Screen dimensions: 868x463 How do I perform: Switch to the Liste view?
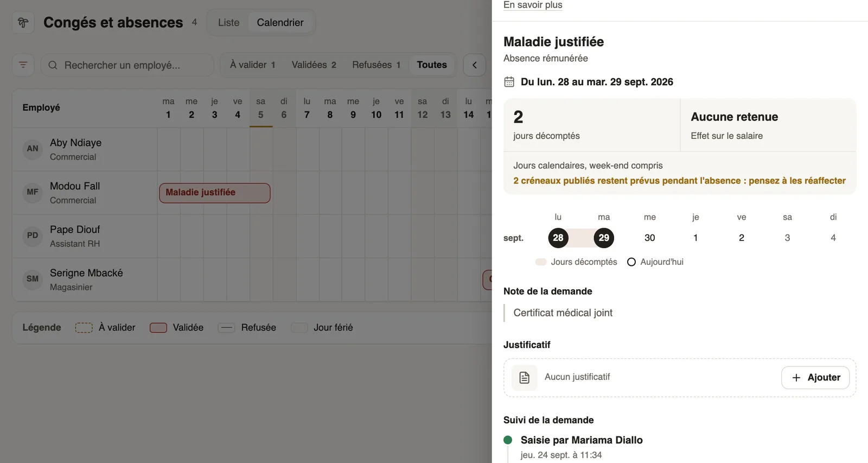(228, 23)
